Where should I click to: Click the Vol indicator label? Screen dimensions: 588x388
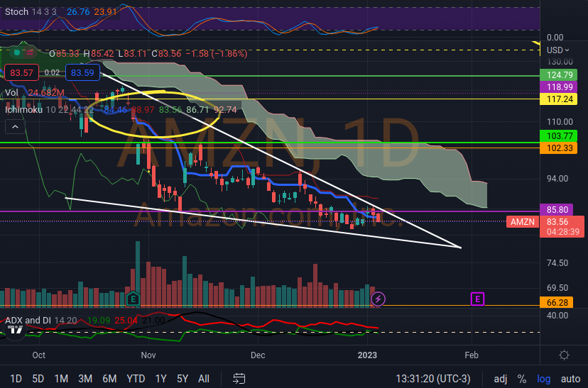pos(11,92)
